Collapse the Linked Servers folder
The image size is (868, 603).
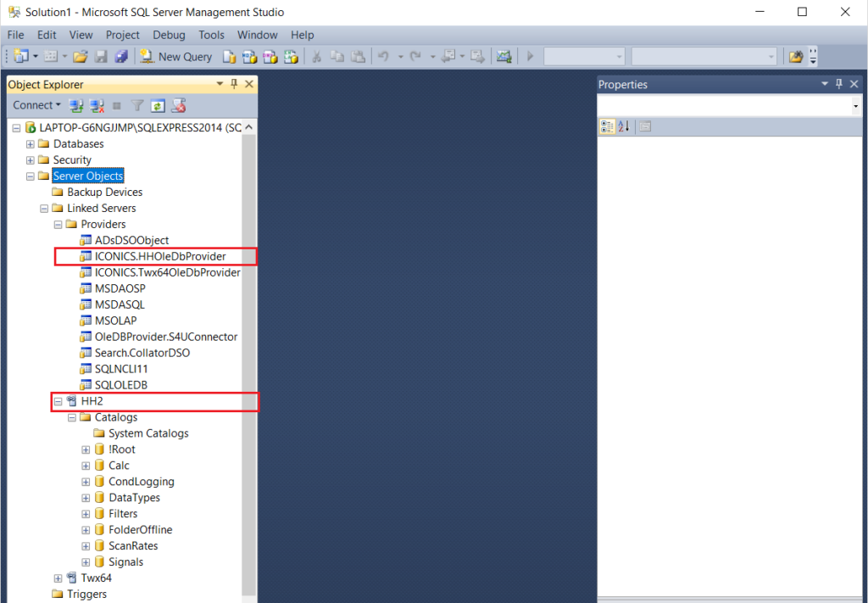point(44,209)
